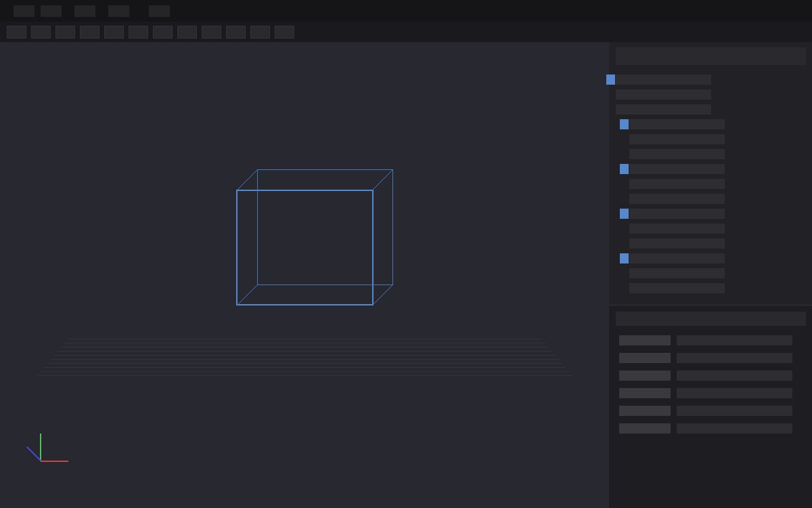
Task: Select the first tool in the toolbar
Action: click(16, 31)
